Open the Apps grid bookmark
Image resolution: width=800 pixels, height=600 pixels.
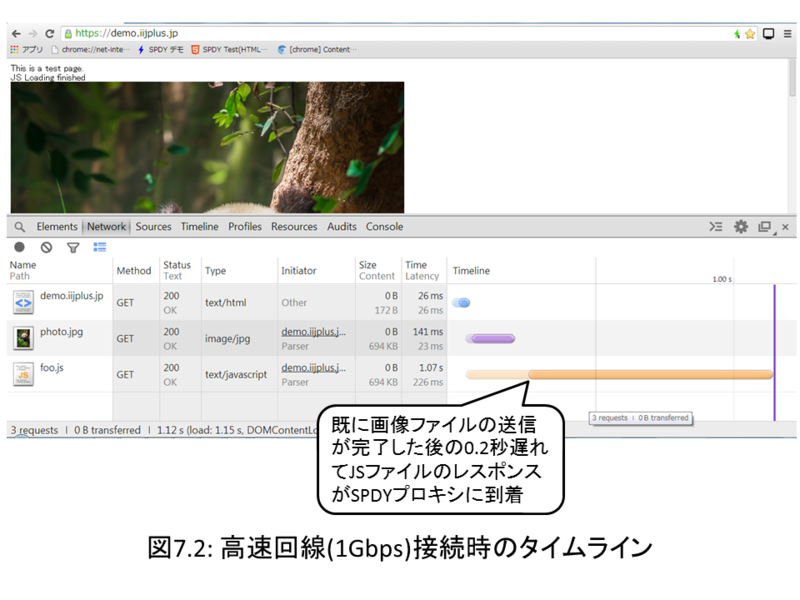coord(27,49)
